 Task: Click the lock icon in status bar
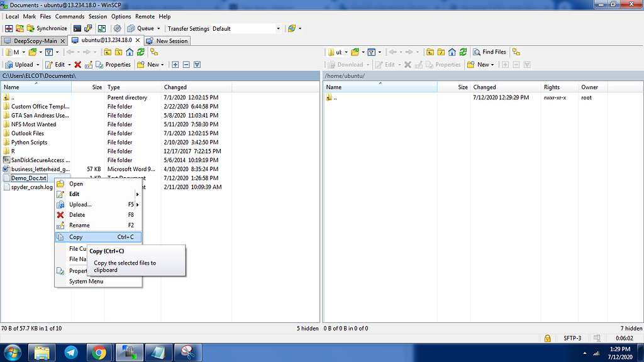click(x=548, y=338)
